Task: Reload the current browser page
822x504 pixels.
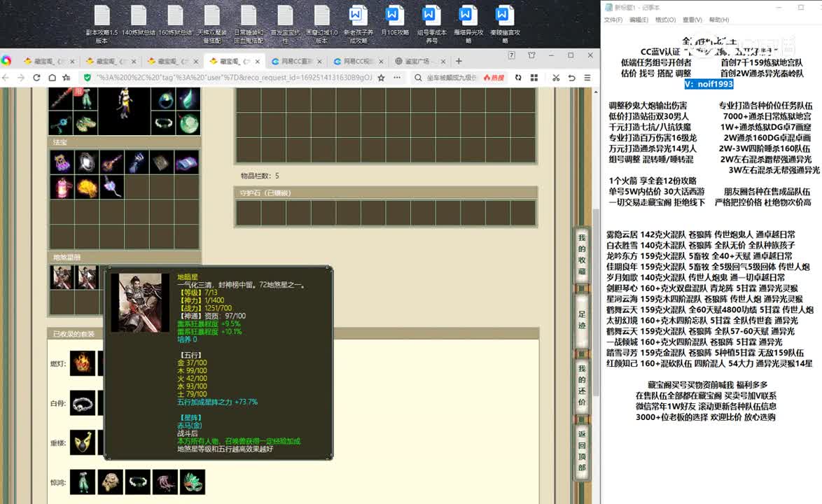Action: 36,78
